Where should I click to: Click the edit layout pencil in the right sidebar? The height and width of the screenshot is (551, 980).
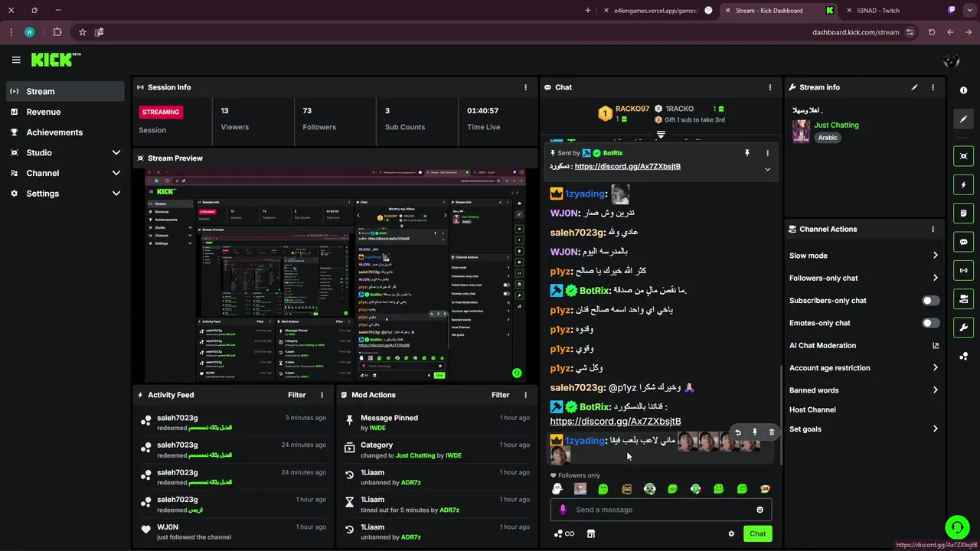point(963,119)
